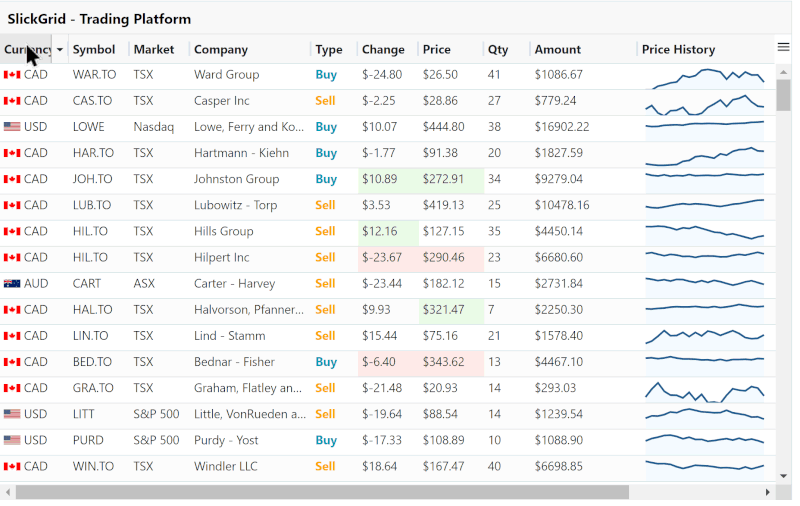Click the horizontal scrollbar left arrow
Viewport: 800px width, 506px height.
click(x=8, y=492)
